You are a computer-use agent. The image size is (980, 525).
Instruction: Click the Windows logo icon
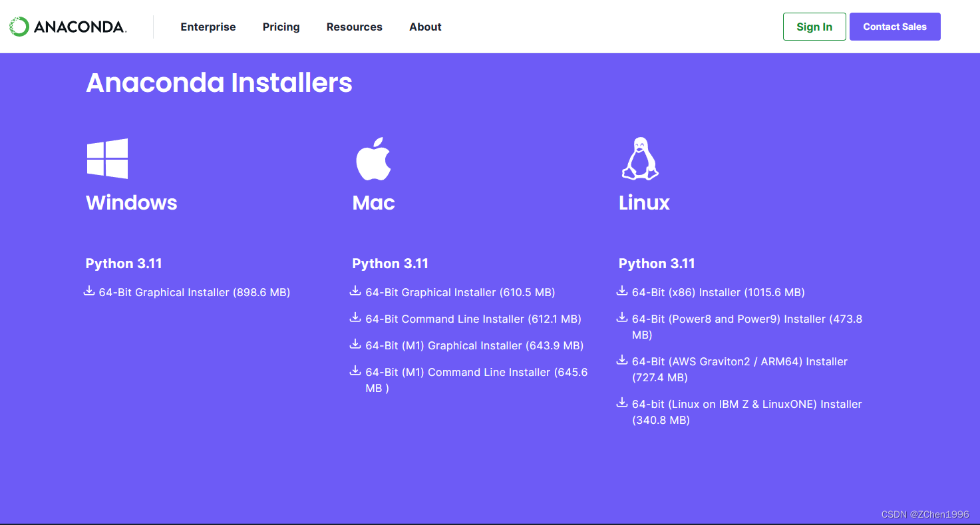(x=107, y=158)
